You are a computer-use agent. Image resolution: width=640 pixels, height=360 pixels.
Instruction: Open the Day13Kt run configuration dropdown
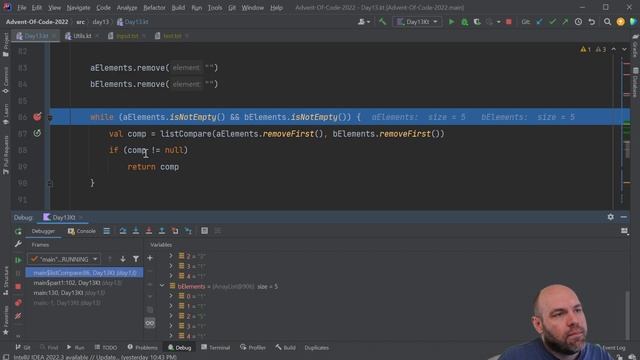click(417, 22)
